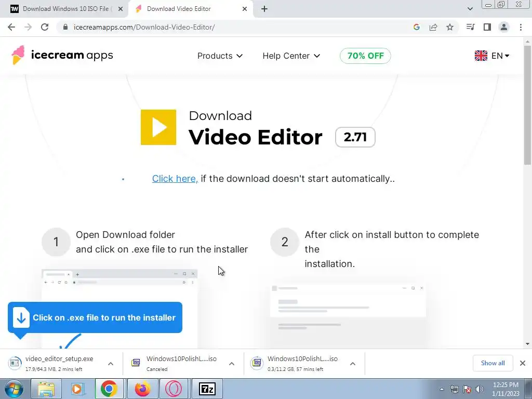Viewport: 532px width, 399px height.
Task: Click the page vertical scrollbar
Action: point(528,105)
